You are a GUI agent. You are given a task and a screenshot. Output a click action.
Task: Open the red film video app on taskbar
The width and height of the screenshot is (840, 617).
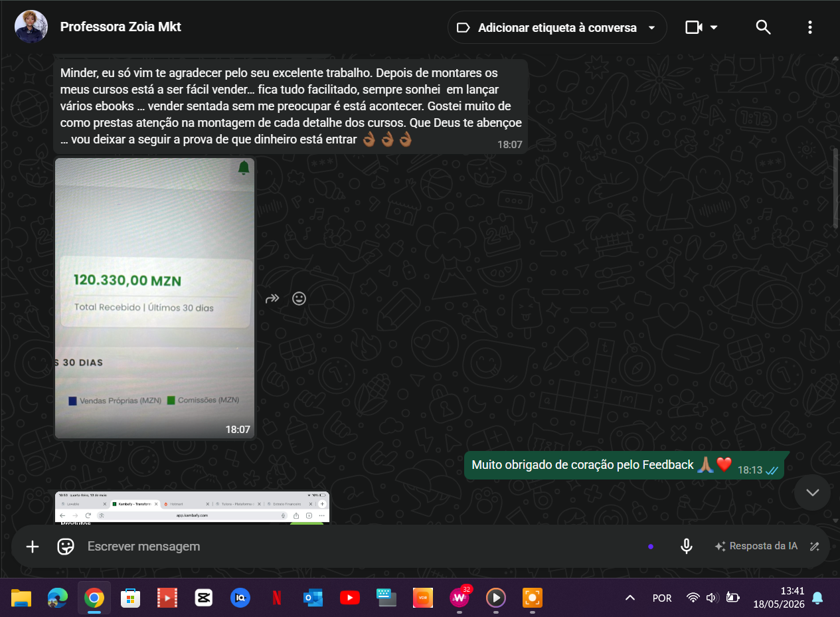167,598
